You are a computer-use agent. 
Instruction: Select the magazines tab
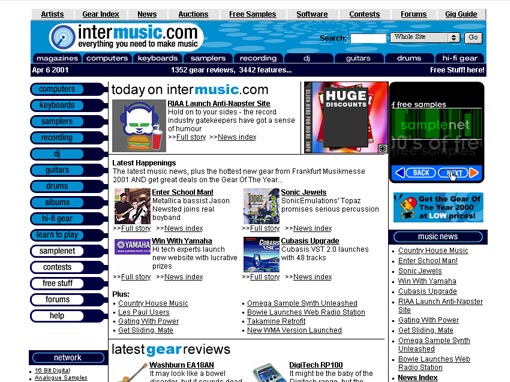(x=57, y=58)
